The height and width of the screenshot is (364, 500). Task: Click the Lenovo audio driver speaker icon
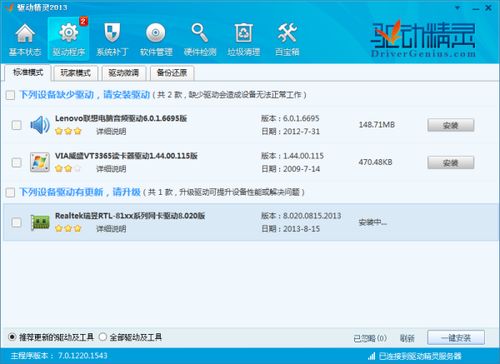(40, 125)
